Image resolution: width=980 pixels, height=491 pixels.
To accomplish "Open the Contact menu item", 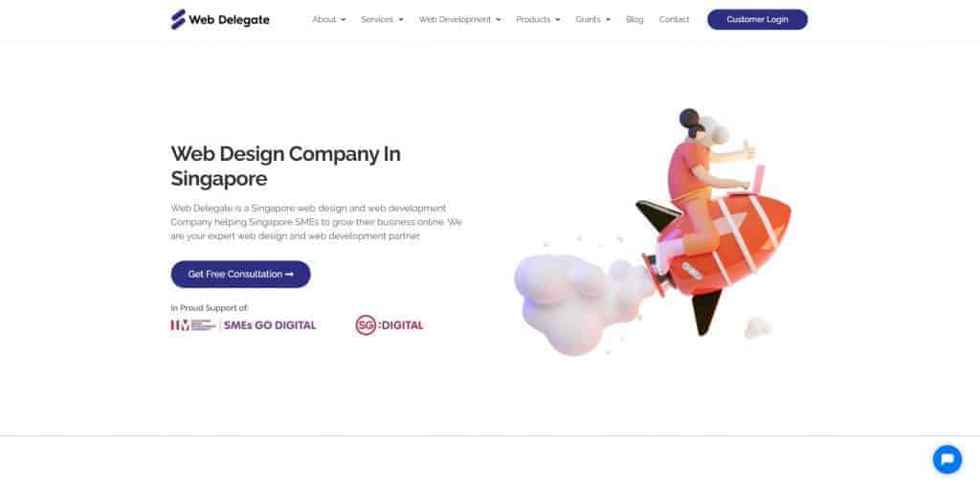I will click(674, 19).
